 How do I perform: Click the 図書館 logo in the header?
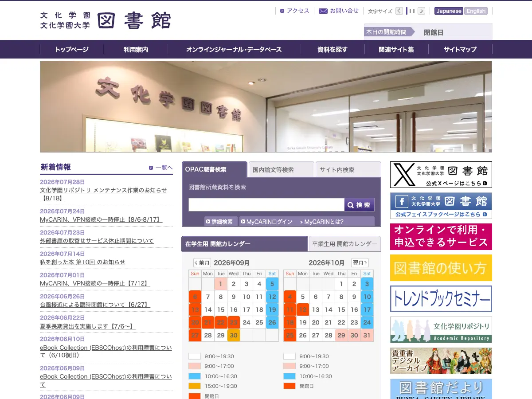[106, 20]
